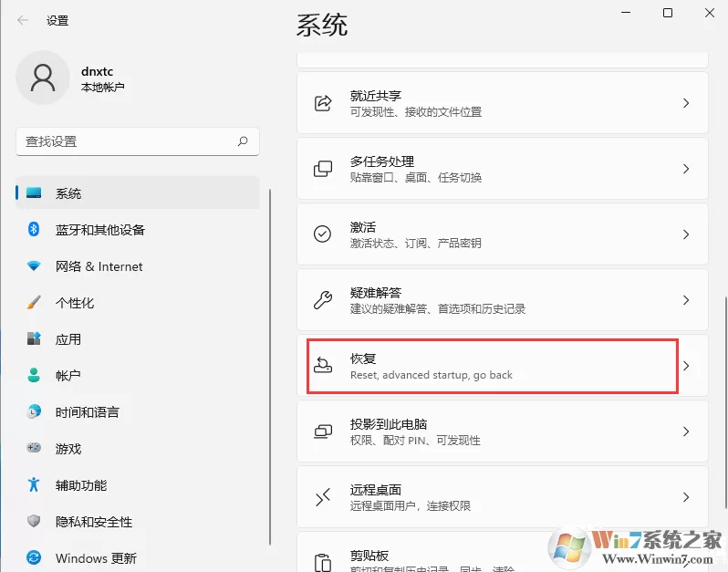Screen dimensions: 728x572
Task: Select 游戏 label in sidebar
Action: (x=68, y=449)
